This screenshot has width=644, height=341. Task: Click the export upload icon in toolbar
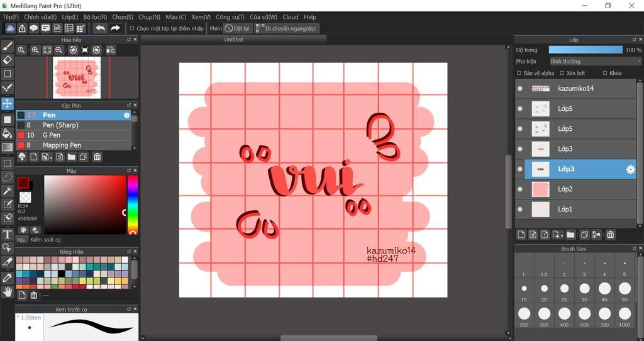point(22,28)
